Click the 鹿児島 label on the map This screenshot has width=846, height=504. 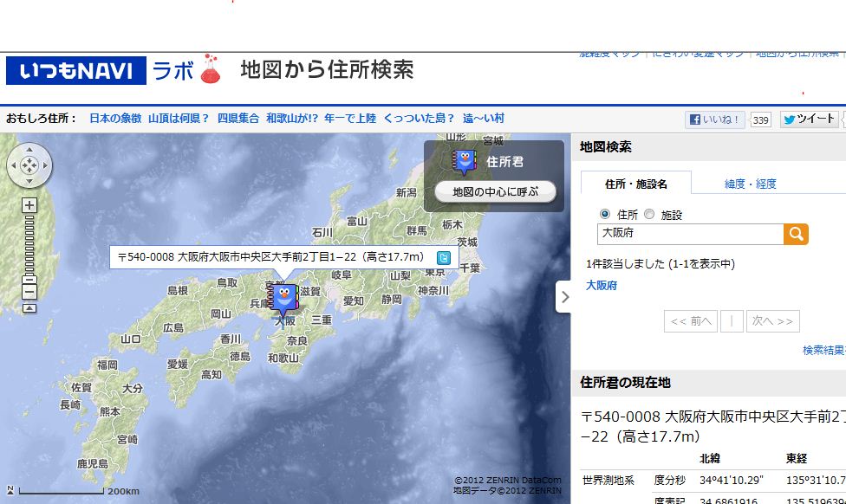(93, 463)
